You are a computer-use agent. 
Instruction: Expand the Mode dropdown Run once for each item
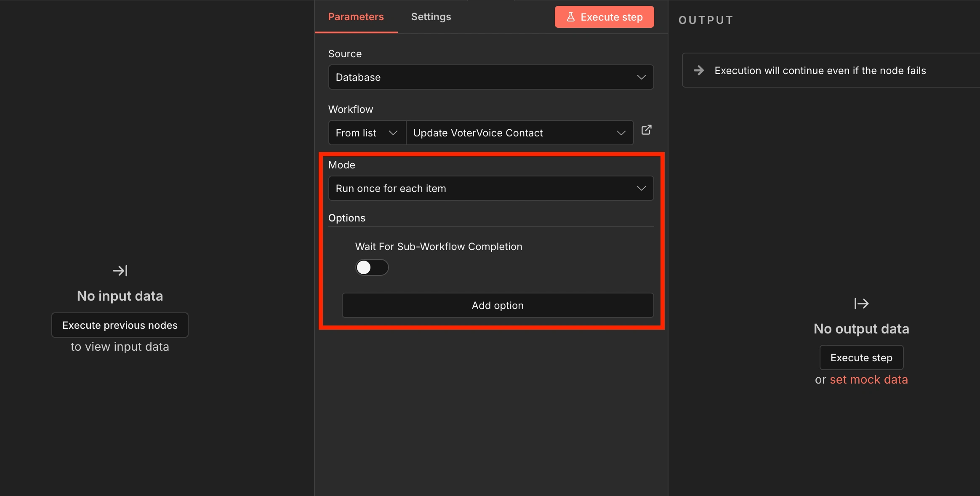490,189
